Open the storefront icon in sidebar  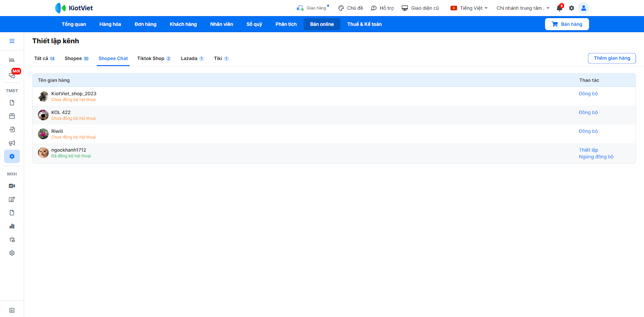(12, 116)
